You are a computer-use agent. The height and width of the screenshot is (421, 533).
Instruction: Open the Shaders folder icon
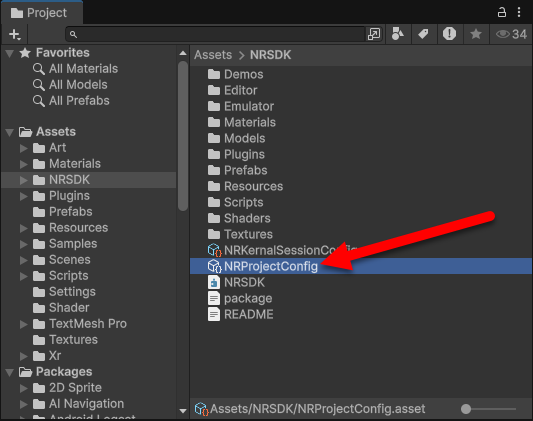pyautogui.click(x=214, y=218)
